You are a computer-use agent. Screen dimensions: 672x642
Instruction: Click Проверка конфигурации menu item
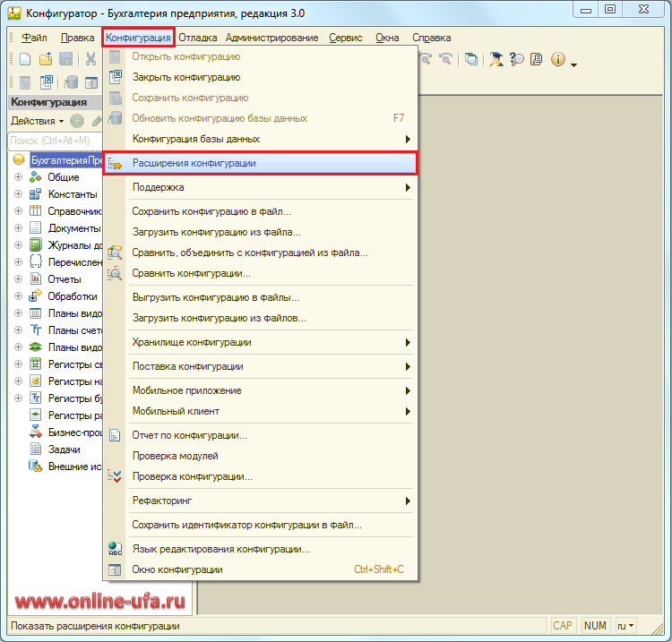(192, 476)
